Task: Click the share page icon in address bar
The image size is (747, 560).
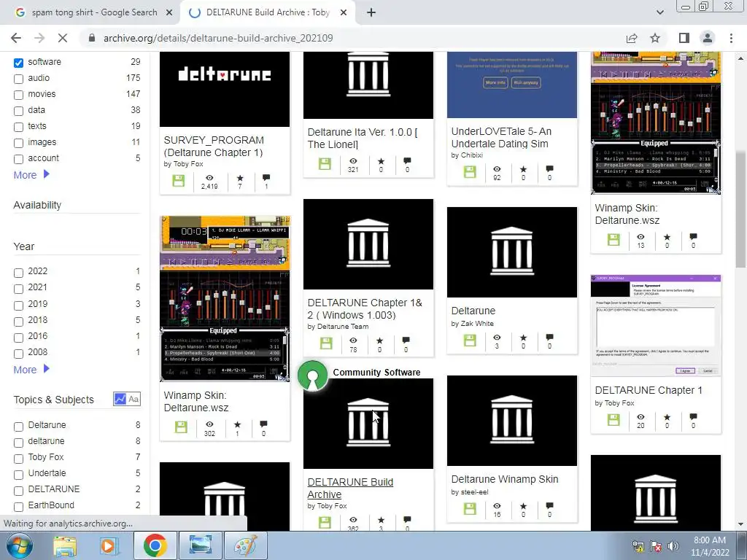Action: (632, 38)
